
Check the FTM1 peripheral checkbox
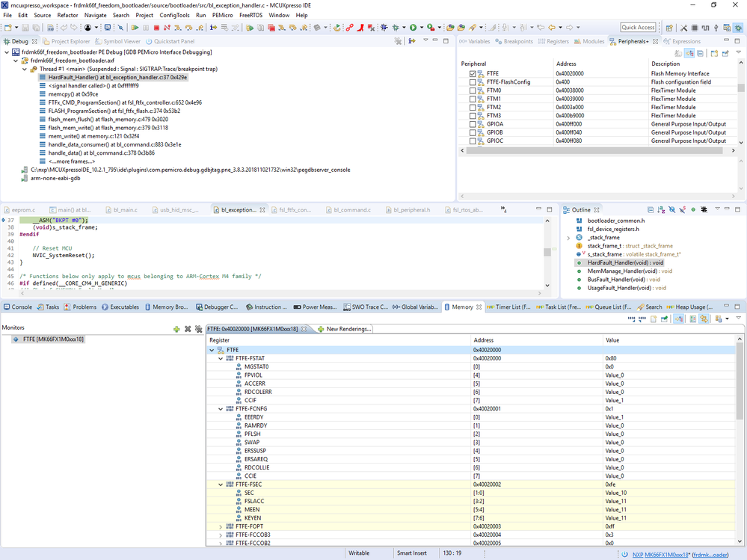pyautogui.click(x=473, y=99)
